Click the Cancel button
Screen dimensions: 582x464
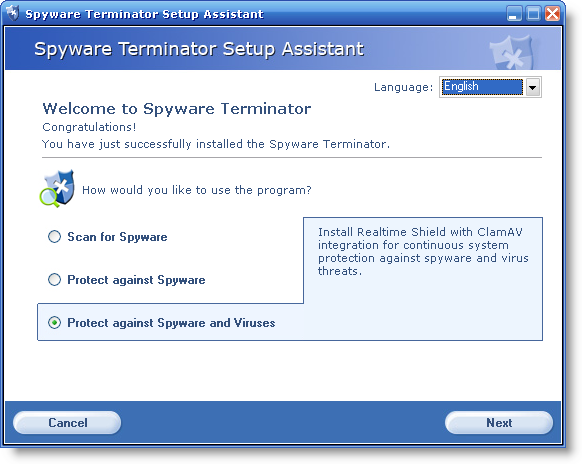coord(67,422)
